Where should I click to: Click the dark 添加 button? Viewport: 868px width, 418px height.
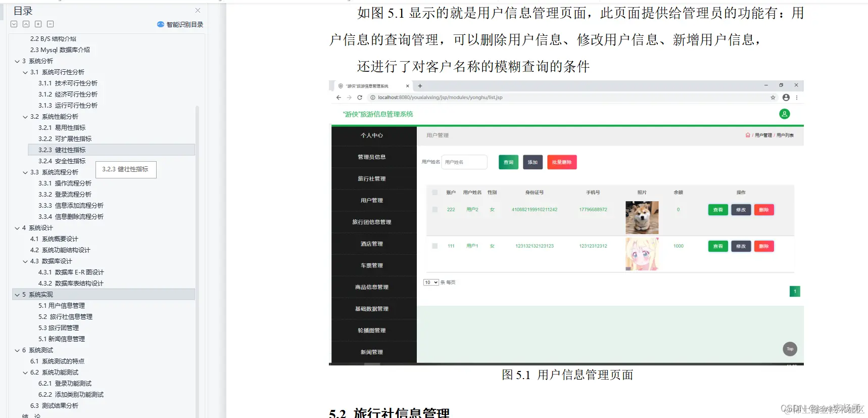point(533,162)
